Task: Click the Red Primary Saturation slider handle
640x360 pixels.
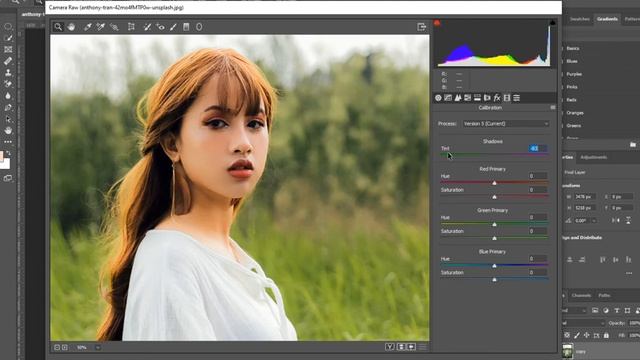Action: click(494, 197)
